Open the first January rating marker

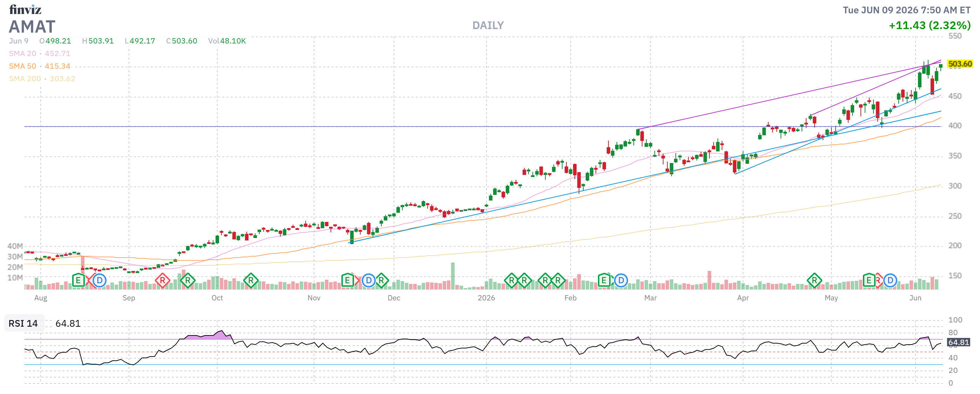(x=511, y=281)
